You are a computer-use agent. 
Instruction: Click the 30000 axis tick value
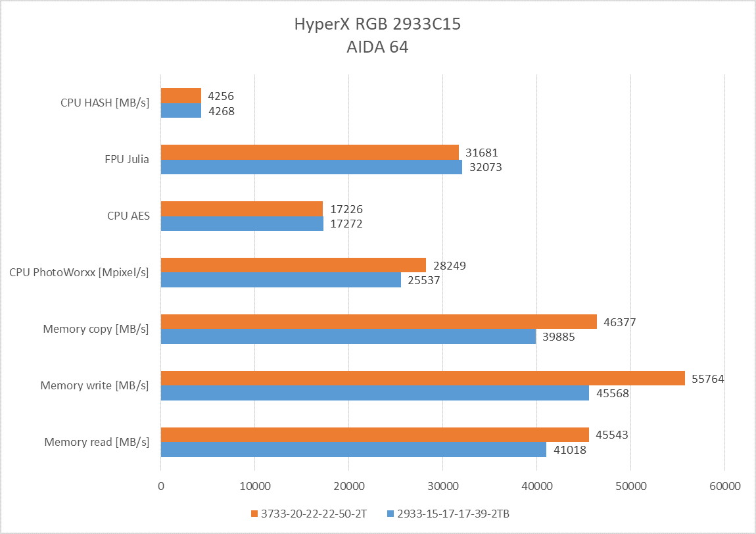(x=443, y=486)
